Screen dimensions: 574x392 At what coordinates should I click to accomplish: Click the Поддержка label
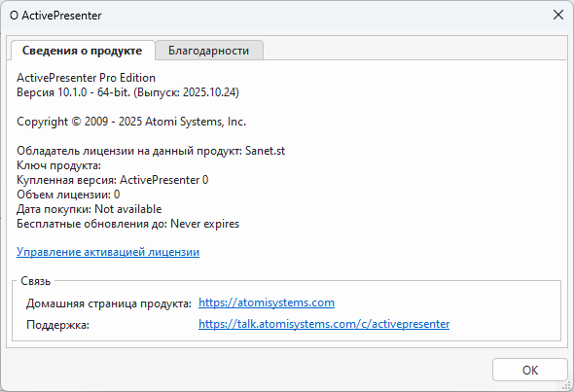point(57,325)
